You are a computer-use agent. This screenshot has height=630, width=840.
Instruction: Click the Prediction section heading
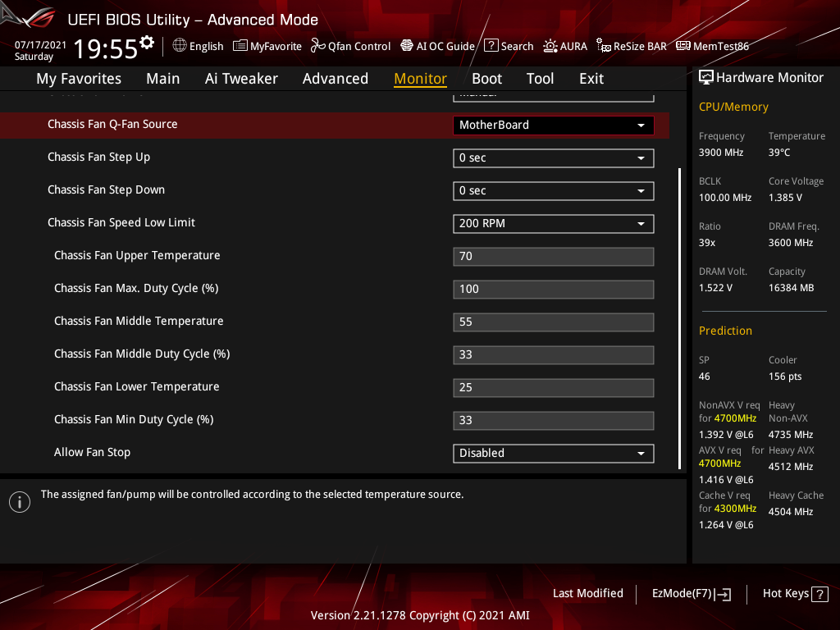pos(725,331)
